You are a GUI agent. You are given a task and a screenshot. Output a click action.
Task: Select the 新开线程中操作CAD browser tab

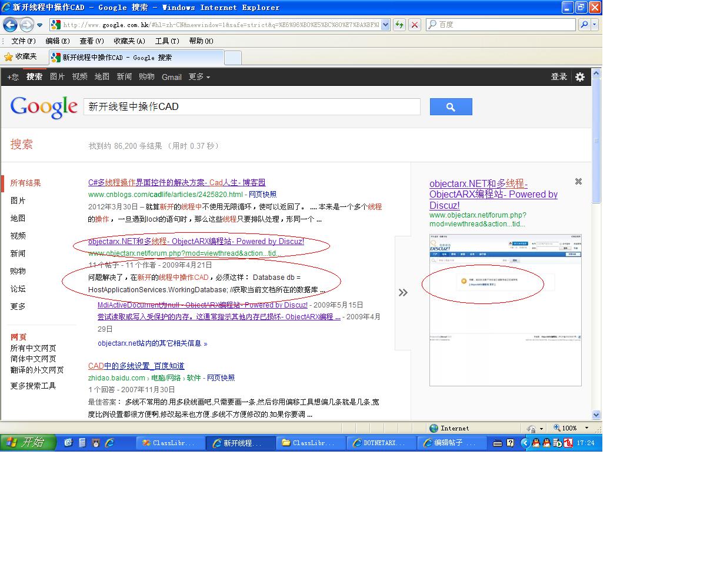[x=136, y=58]
